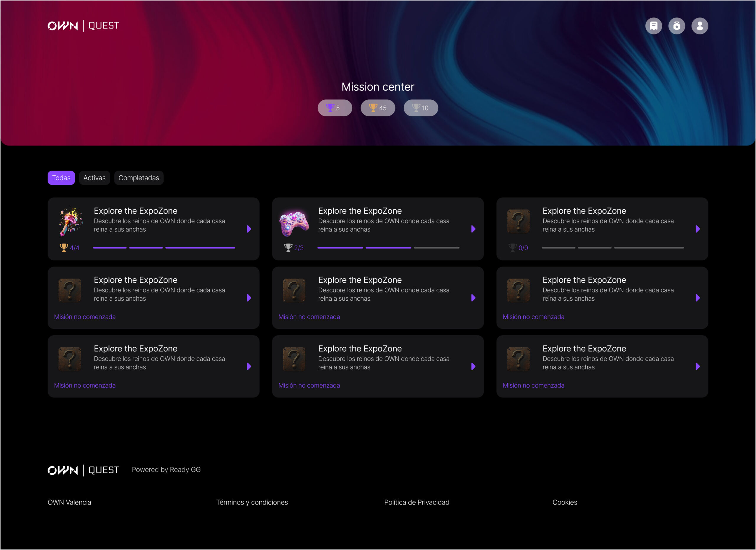756x550 pixels.
Task: Expand the 0/0 mission with arrow
Action: click(698, 229)
